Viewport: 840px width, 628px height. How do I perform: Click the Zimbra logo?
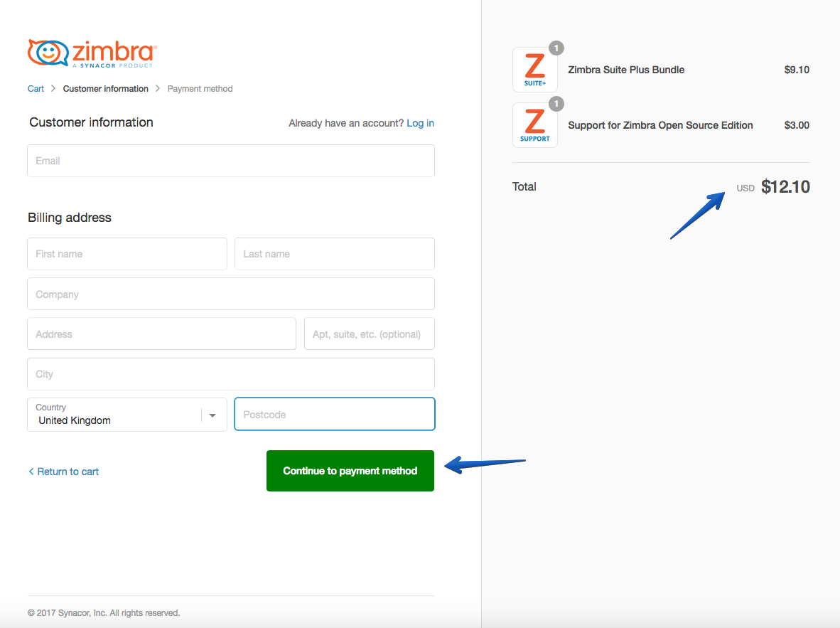92,53
